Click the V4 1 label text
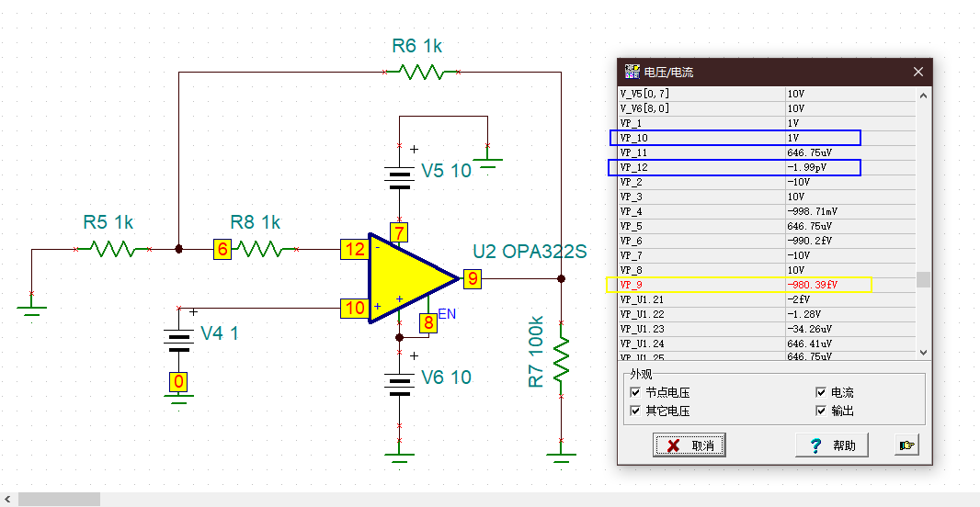The image size is (980, 507). tap(220, 333)
